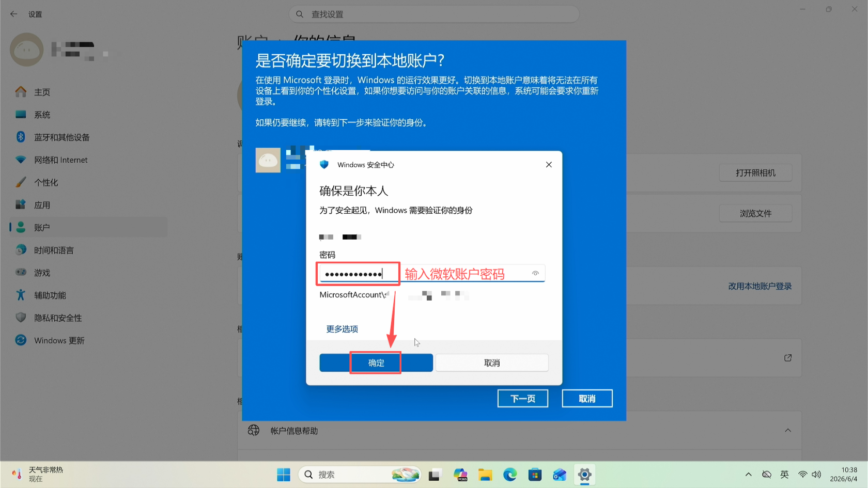Click the home icon beside 主页
Viewport: 868px width, 488px height.
(x=21, y=91)
